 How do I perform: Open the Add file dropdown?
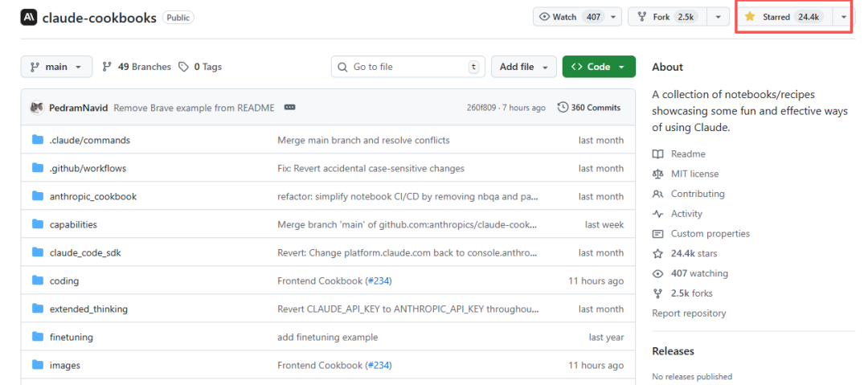pos(523,67)
